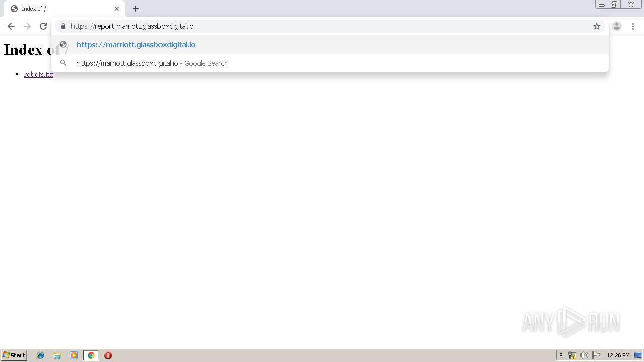Switch to Chrome in the taskbar
Screen dimensions: 644x362
point(91,355)
